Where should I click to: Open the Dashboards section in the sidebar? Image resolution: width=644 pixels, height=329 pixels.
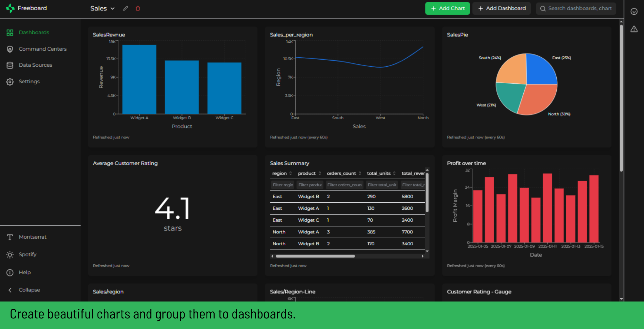pyautogui.click(x=34, y=32)
